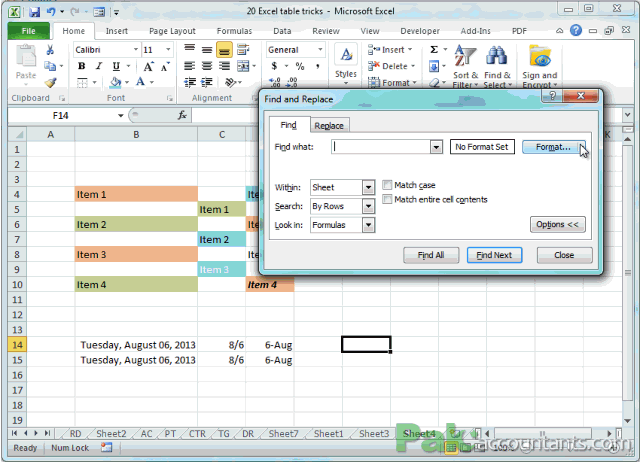
Task: Open Find & Select binoculars tool
Action: [x=497, y=66]
